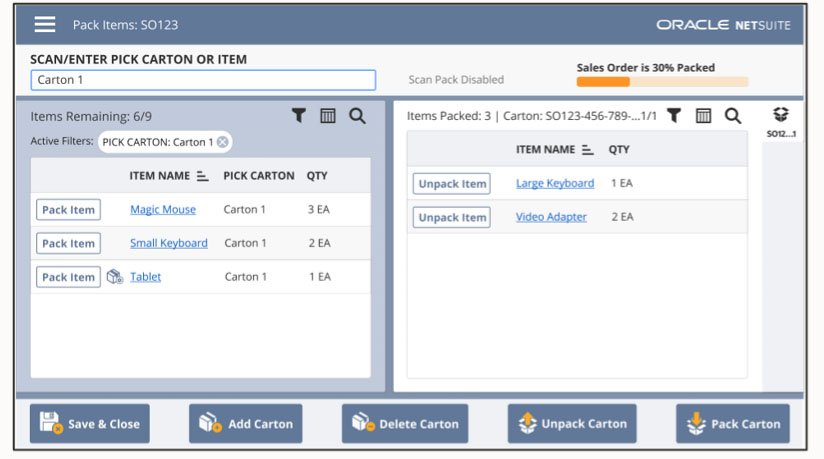Click the kit icon beside Tablet

(115, 277)
